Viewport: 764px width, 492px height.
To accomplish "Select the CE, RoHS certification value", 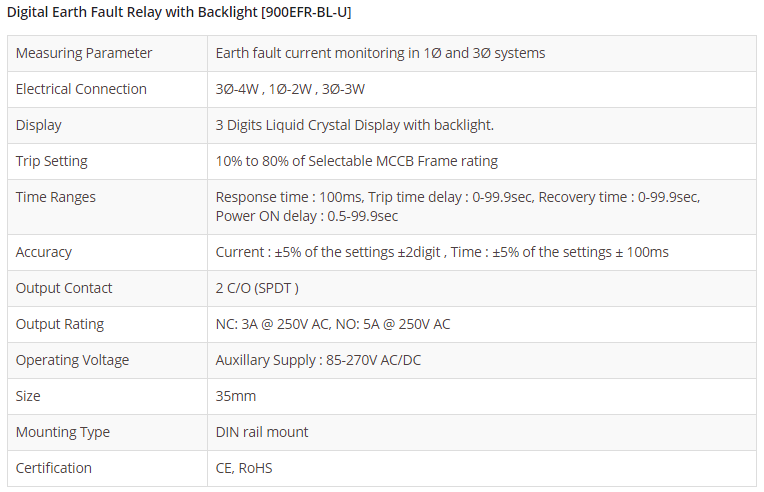I will (244, 468).
